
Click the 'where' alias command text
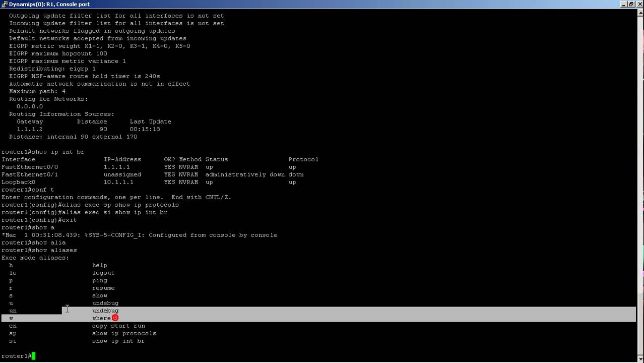click(101, 318)
